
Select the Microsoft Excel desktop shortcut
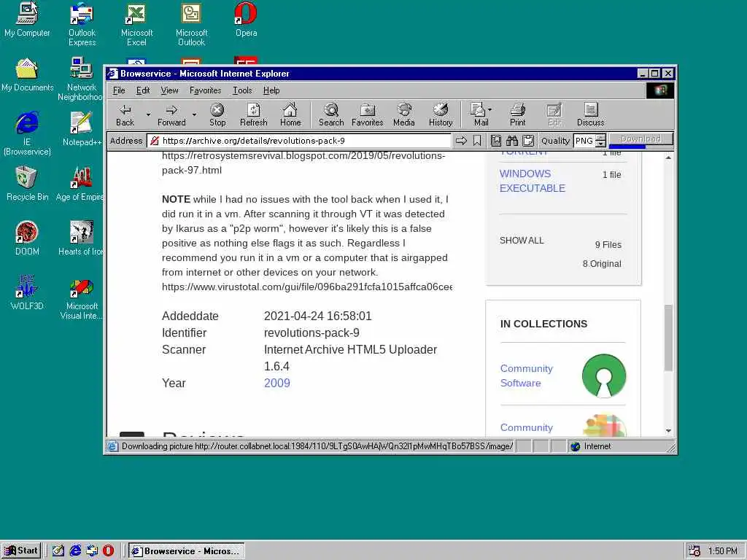click(x=136, y=24)
